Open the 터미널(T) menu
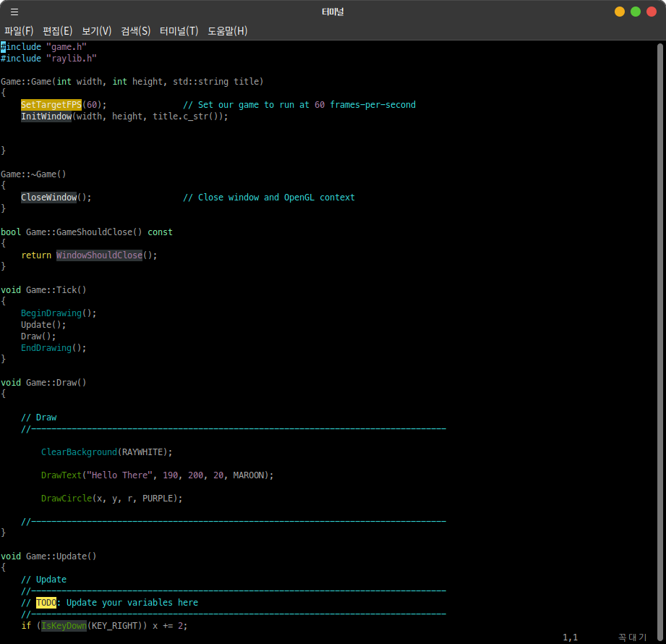This screenshot has width=666, height=644. [x=179, y=30]
